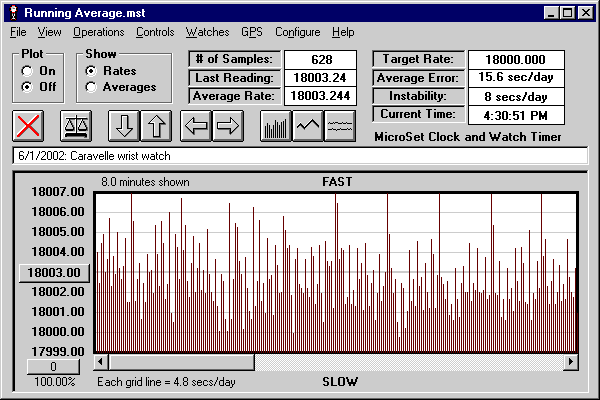This screenshot has height=400, width=600.
Task: Click the Caravelle wrist watch description field
Action: point(300,156)
